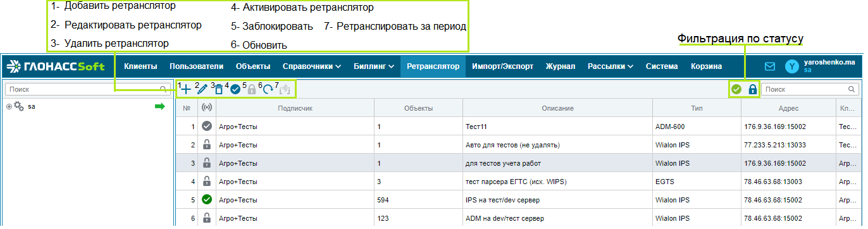This screenshot has height=229, width=868.
Task: Click the pencil icon to edit retranslator
Action: click(x=202, y=89)
